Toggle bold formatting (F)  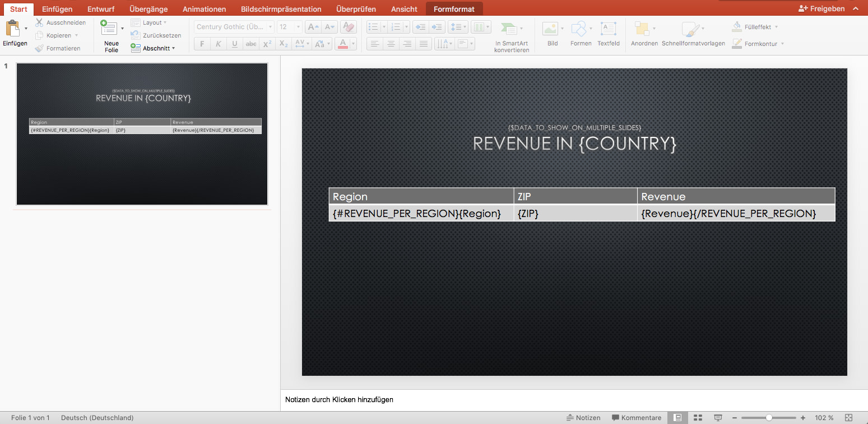pyautogui.click(x=202, y=44)
